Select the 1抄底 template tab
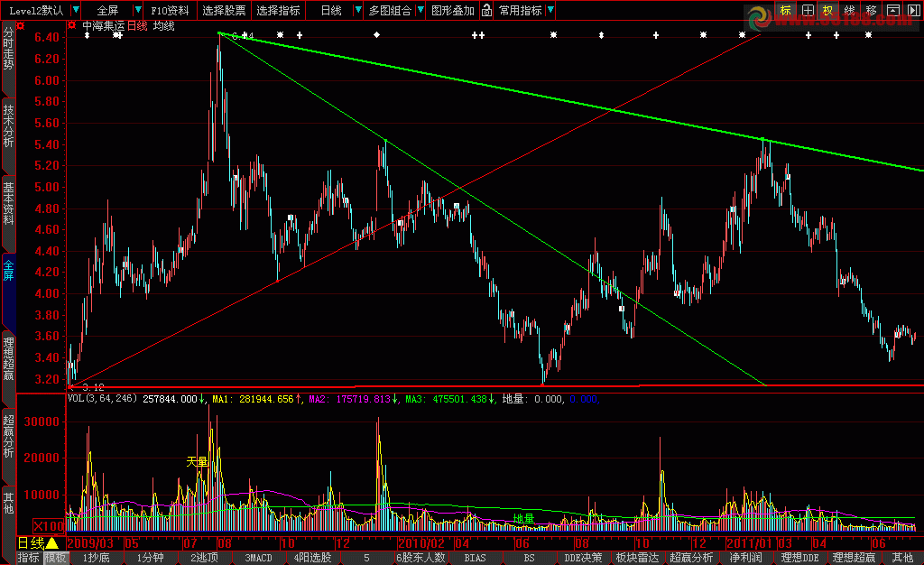 (96, 558)
